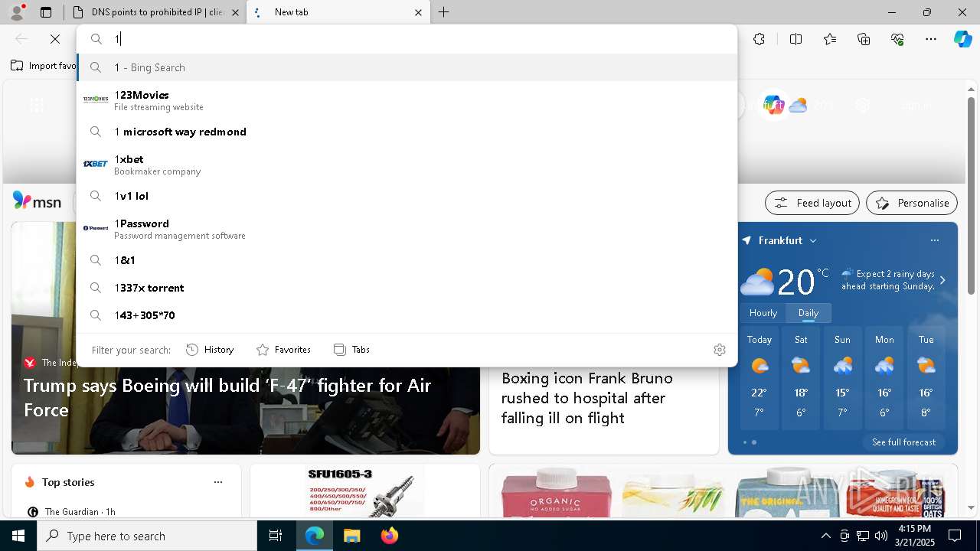Filter search by Favorites
This screenshot has width=980, height=551.
click(283, 350)
